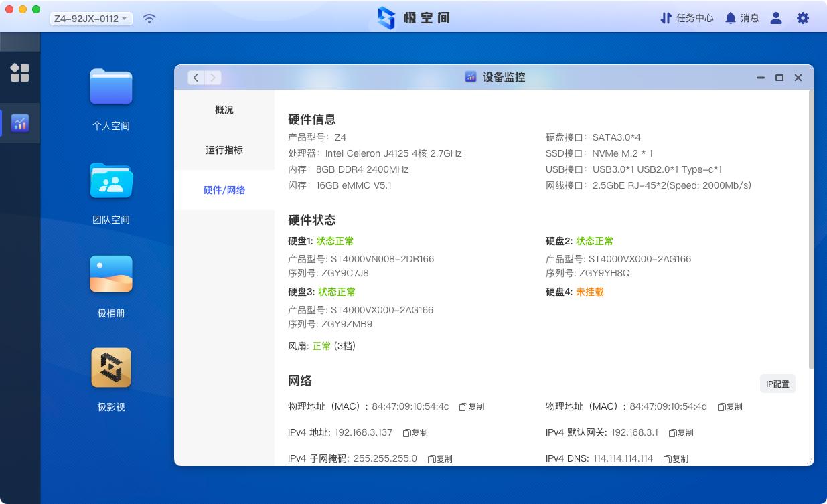The width and height of the screenshot is (827, 504).
Task: Open the 个人空间 folder icon
Action: coord(111,87)
